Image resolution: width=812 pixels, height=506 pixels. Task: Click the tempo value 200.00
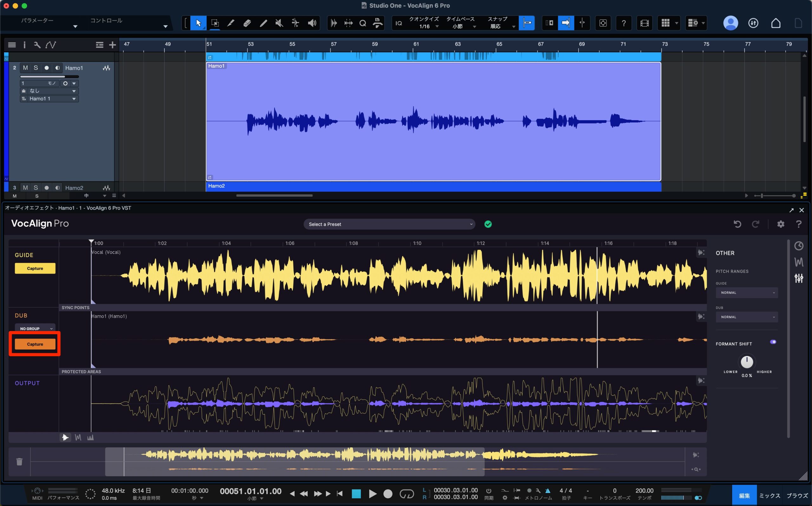pos(644,490)
